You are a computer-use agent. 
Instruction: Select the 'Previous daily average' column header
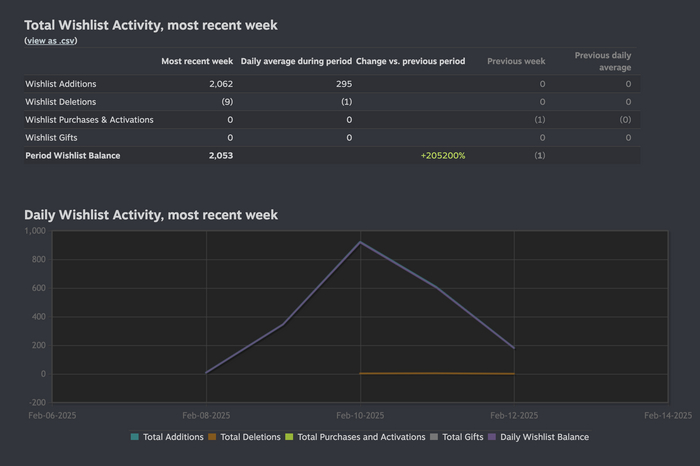coord(602,61)
